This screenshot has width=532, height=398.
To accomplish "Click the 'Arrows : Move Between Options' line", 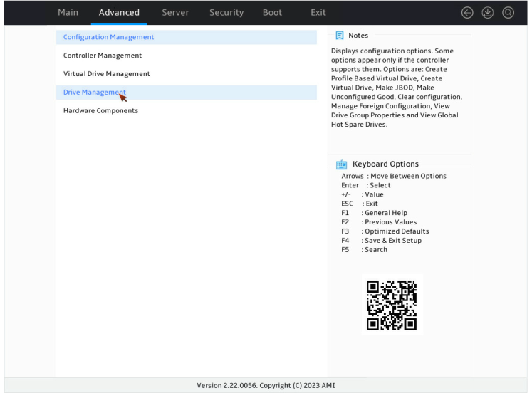I will (x=394, y=176).
